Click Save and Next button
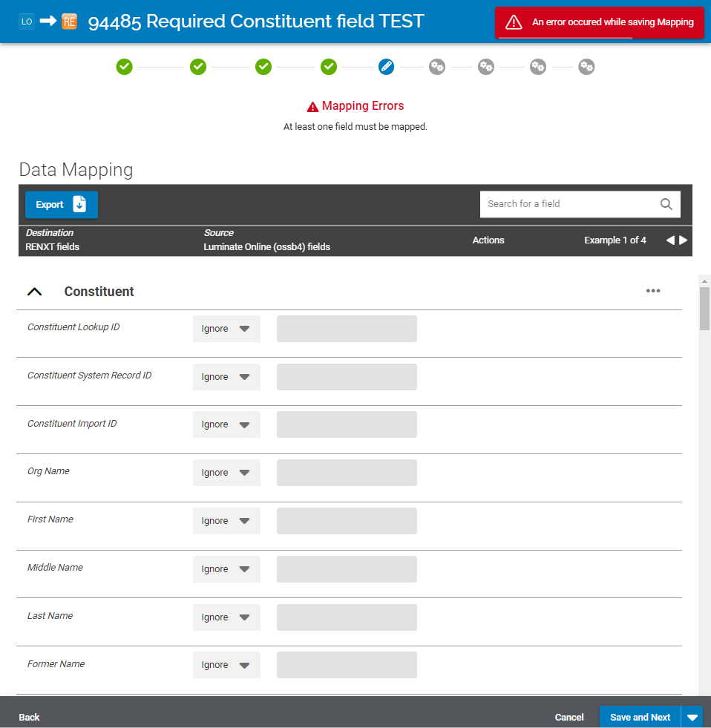Viewport: 711px width, 728px height. tap(640, 718)
